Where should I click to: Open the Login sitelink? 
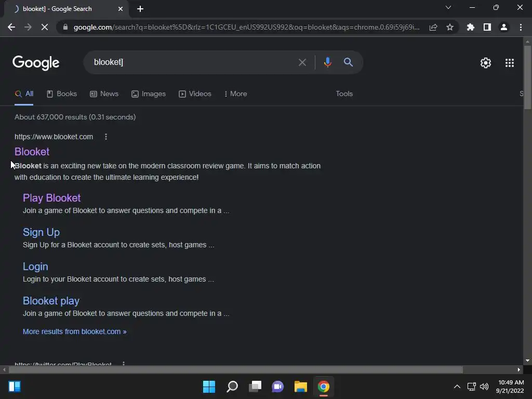pos(35,267)
